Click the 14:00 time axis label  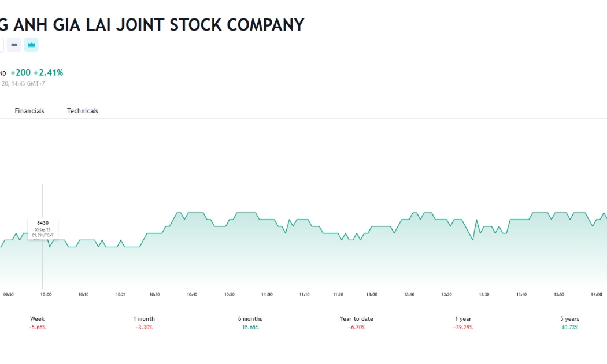click(x=596, y=294)
